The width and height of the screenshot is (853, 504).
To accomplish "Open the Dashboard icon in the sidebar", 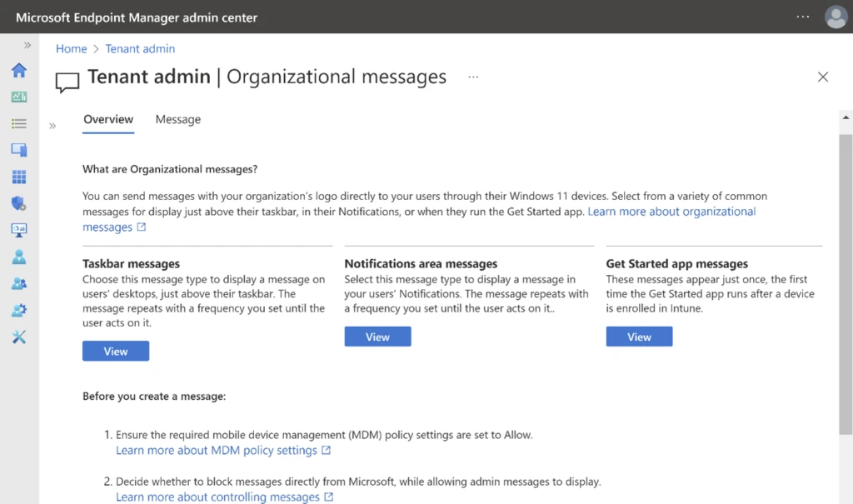I will 18,97.
